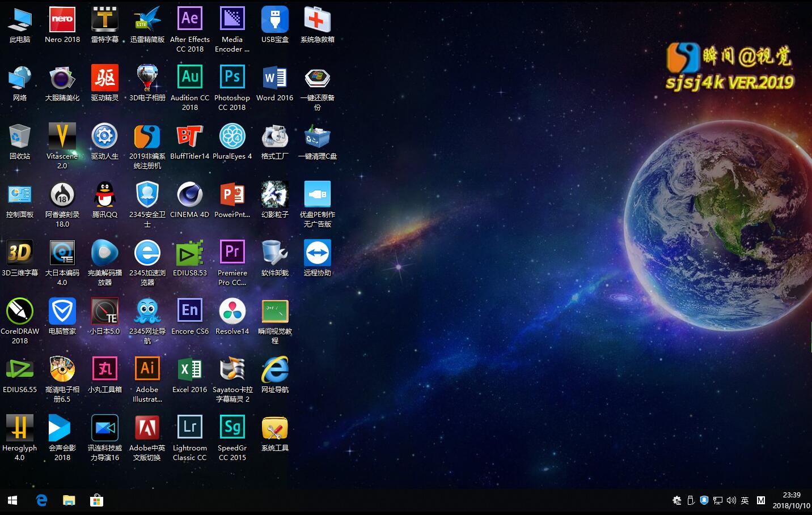
Task: Select the 2345网址导航 octopus icon
Action: pyautogui.click(x=147, y=311)
